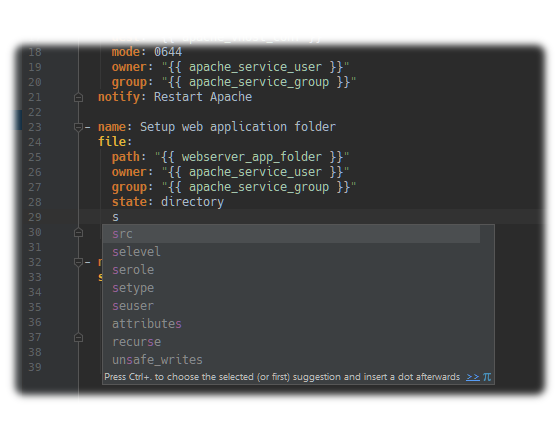560x440 pixels.
Task: Click the '>>' link in completion hint
Action: [472, 377]
